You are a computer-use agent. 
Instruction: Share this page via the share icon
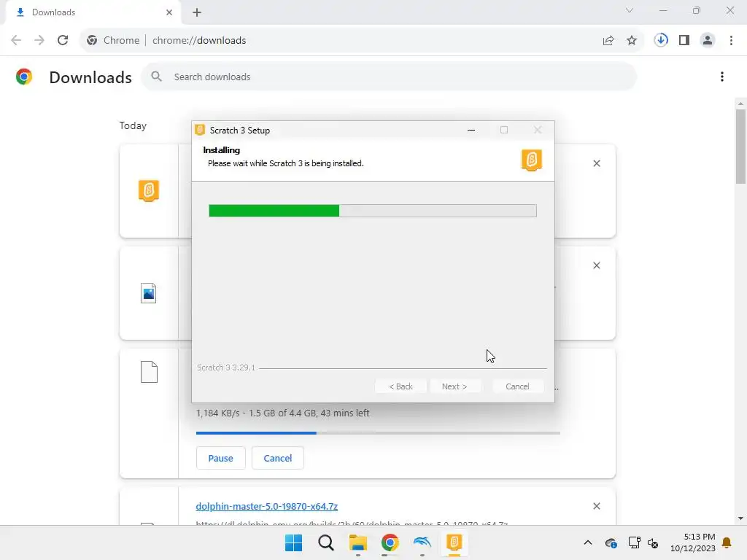608,41
